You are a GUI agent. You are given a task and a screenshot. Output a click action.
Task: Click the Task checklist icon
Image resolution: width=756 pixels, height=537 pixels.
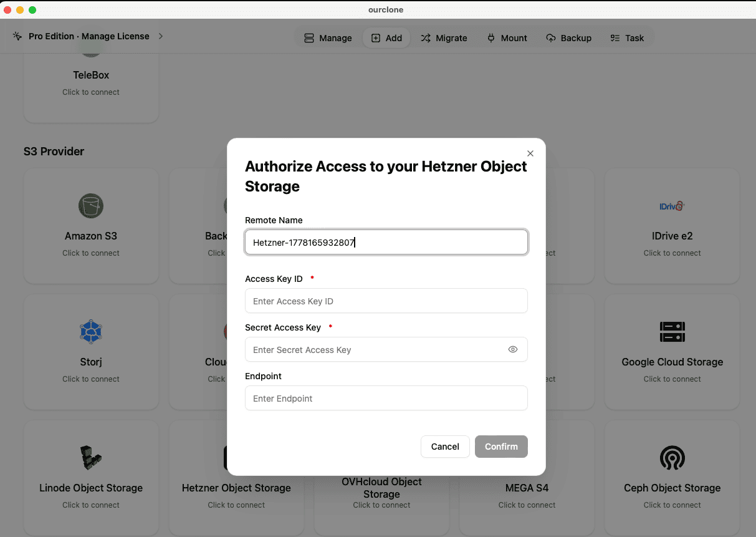[x=615, y=38]
